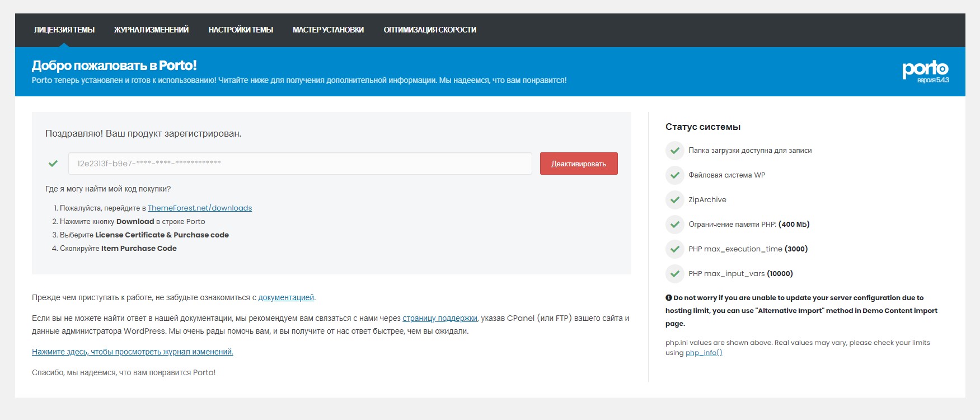Follow the документацией link
The image size is (980, 420).
[286, 298]
